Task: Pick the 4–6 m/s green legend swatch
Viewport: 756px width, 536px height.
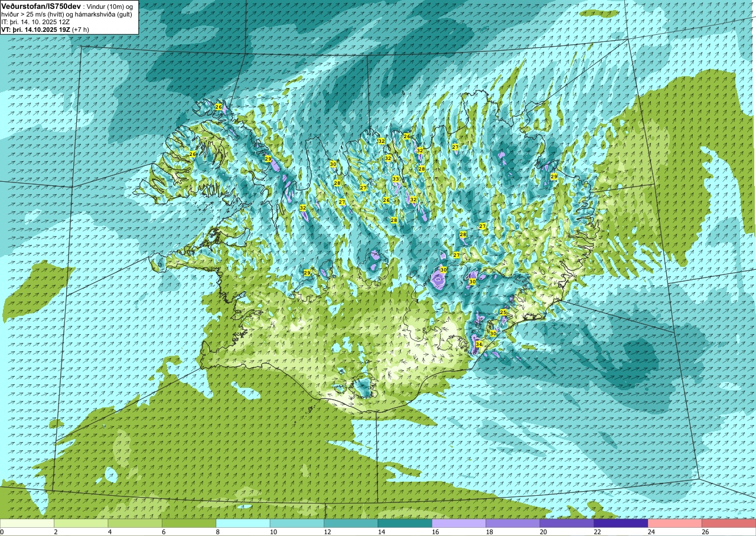Action: point(135,523)
